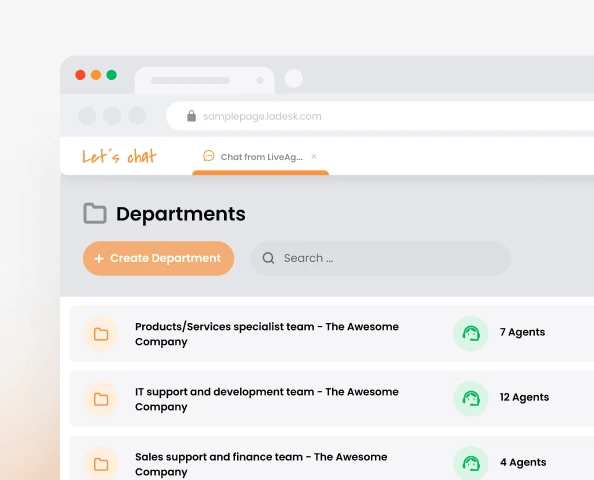
Task: Click the folder icon for Sales support team
Action: (101, 464)
